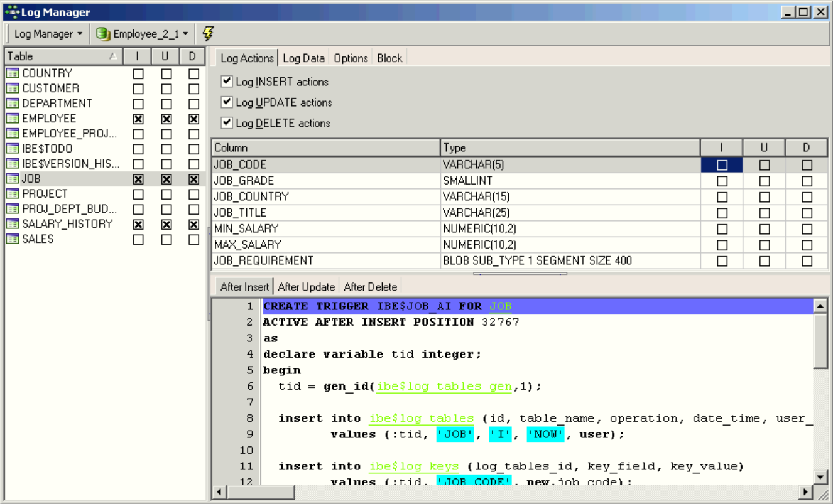Toggle Log DELETE actions checkbox

(x=227, y=123)
